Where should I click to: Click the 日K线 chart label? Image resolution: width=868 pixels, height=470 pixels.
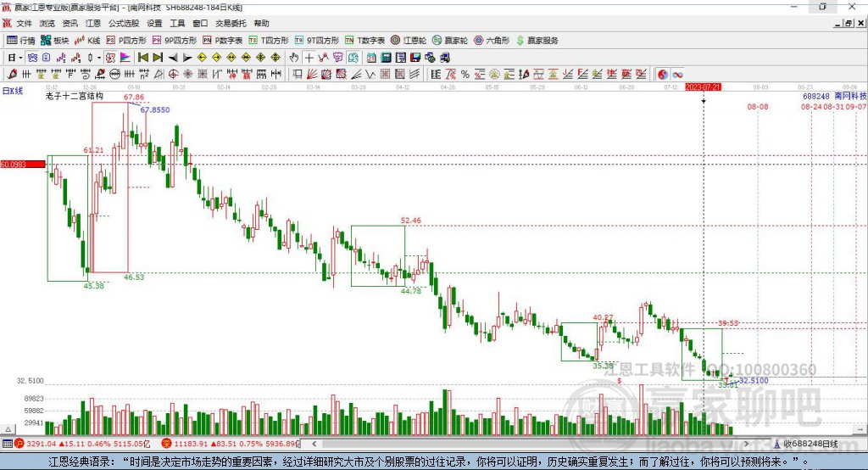tap(13, 91)
